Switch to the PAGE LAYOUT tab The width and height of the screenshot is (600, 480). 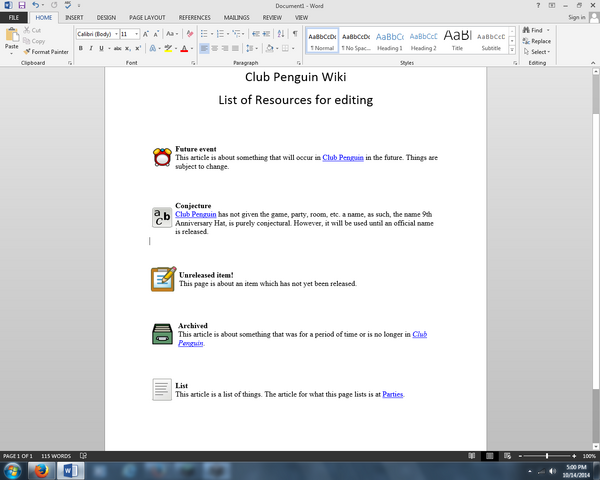147,18
